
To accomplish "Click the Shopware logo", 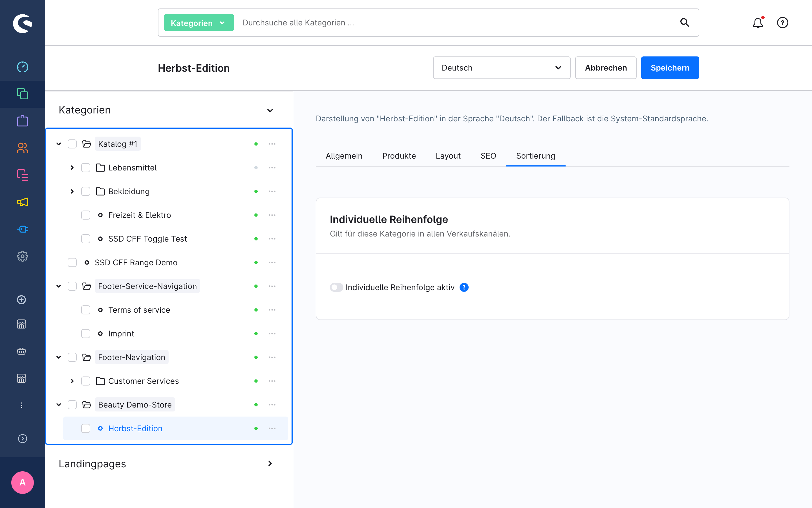I will (x=23, y=23).
